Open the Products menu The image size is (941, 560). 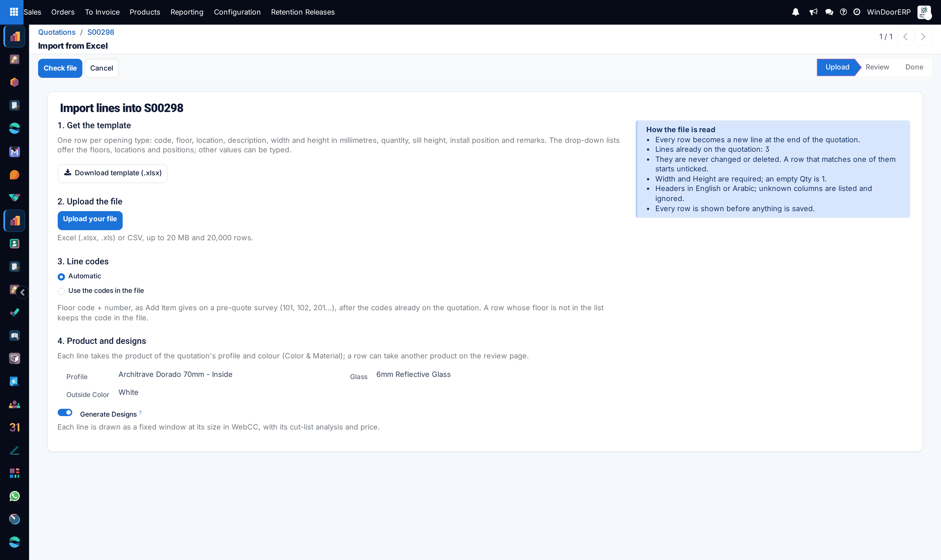click(x=145, y=12)
